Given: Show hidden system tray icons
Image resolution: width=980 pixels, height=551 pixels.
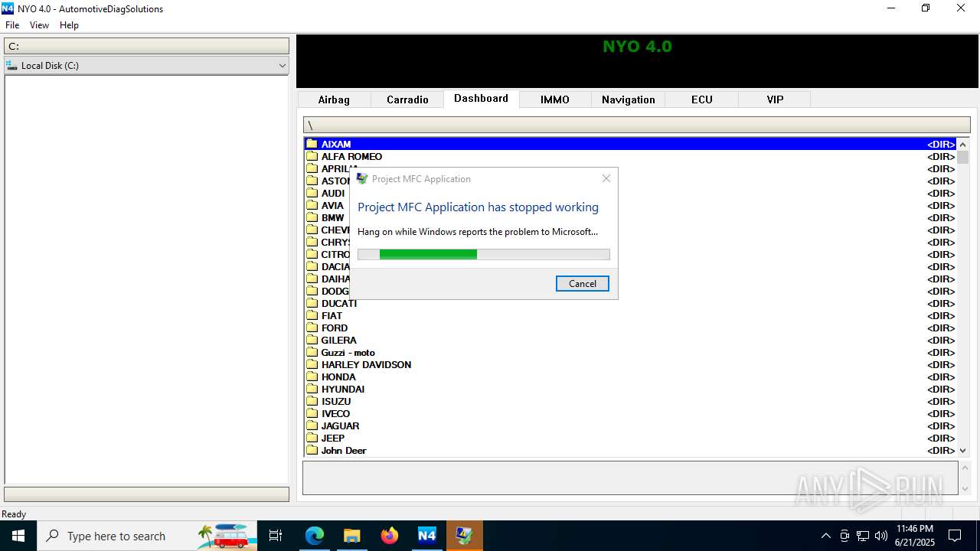Looking at the screenshot, I should coord(825,536).
